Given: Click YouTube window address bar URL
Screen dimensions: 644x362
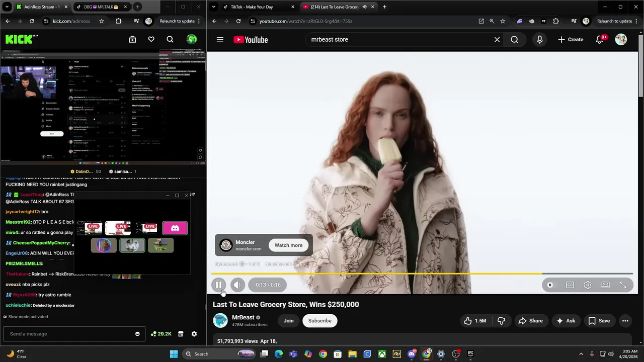Looking at the screenshot, I should pos(305,21).
